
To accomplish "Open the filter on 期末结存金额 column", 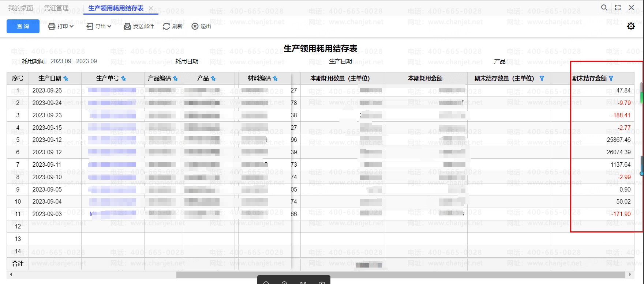I will pos(611,78).
